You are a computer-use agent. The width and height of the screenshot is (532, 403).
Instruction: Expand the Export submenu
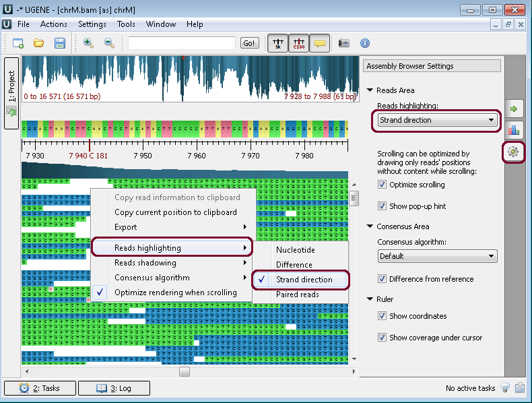pos(172,227)
